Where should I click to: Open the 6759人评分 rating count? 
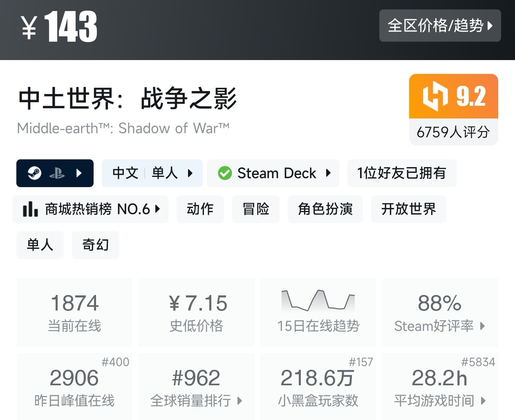[454, 132]
